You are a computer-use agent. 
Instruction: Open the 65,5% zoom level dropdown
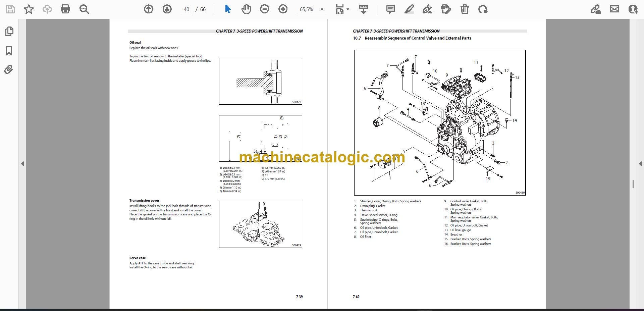coord(312,9)
